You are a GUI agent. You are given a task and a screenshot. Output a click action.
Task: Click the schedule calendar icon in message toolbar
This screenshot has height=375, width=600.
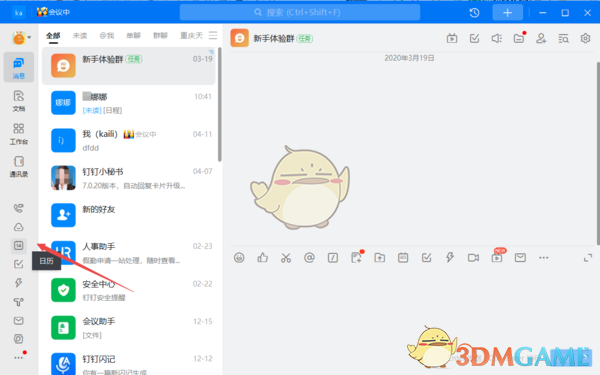[403, 258]
